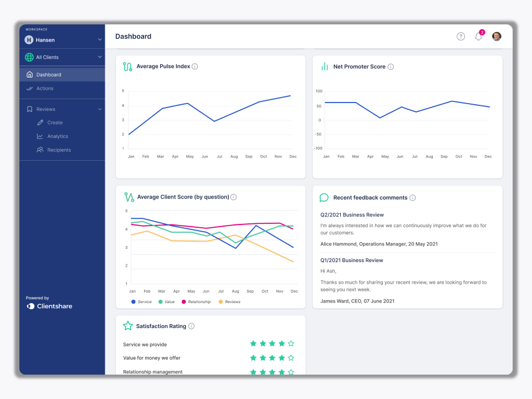The height and width of the screenshot is (399, 532).
Task: Open the Q2/2021 Business Review link
Action: pos(352,214)
